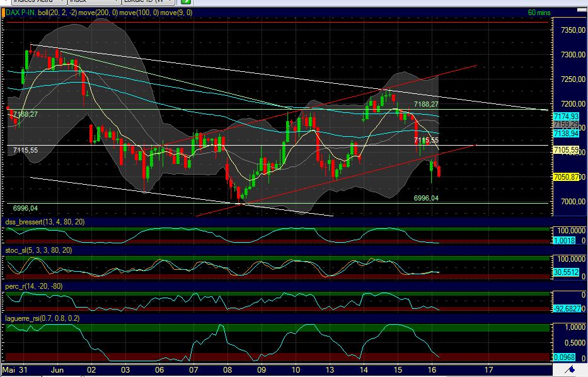This screenshot has width=588, height=377.
Task: Click the 08 date on the time axis
Action: pos(228,370)
